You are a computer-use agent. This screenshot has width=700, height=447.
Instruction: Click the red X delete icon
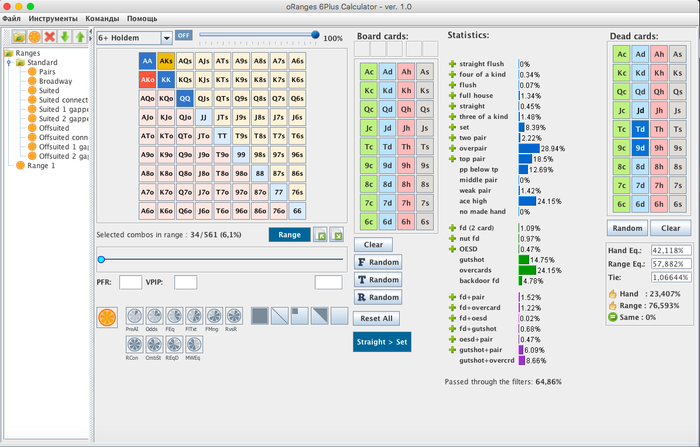tap(50, 37)
